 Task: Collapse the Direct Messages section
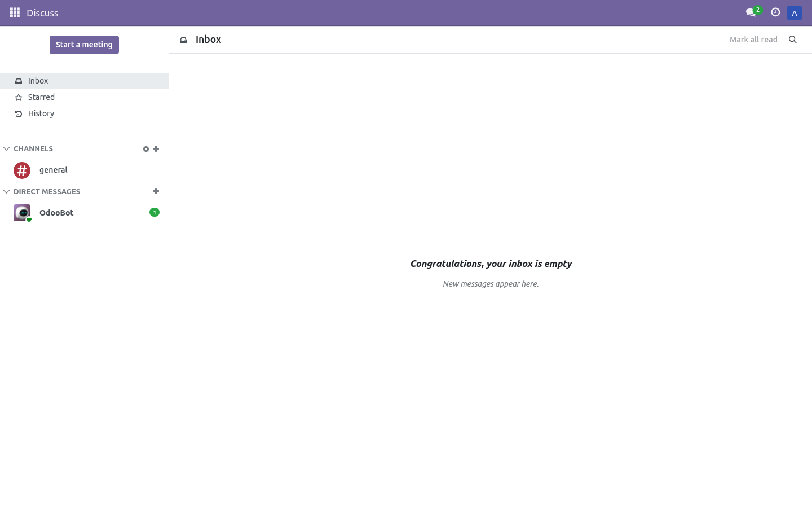coord(42,192)
